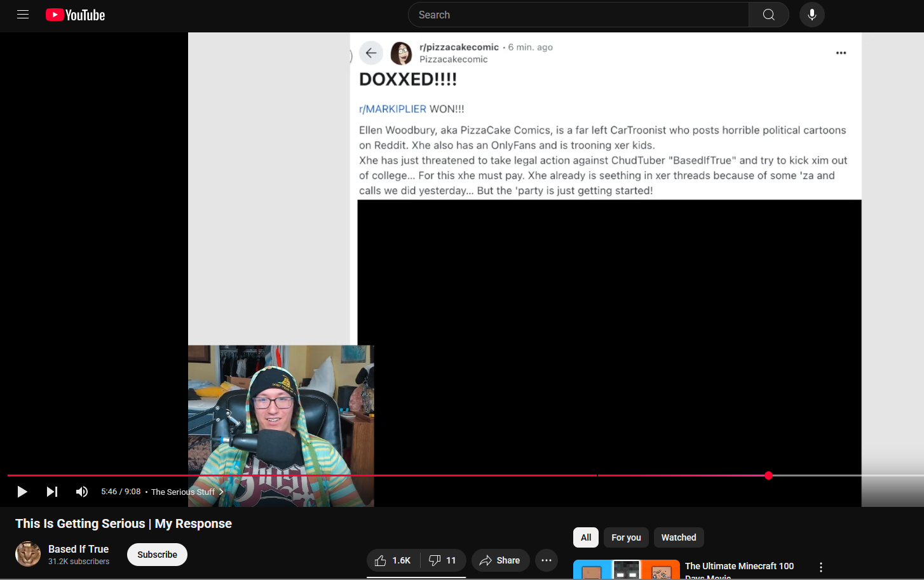924x580 pixels.
Task: Click the 31.2K subscribers text
Action: (x=79, y=562)
